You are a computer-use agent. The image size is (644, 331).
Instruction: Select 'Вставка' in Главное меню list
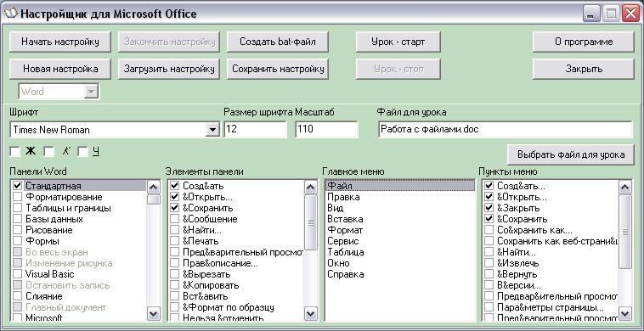400,219
